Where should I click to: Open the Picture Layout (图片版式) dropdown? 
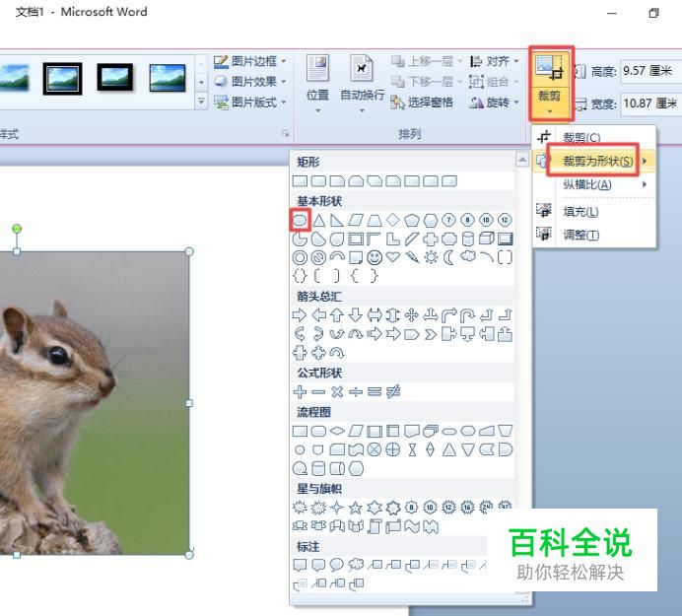tap(284, 103)
